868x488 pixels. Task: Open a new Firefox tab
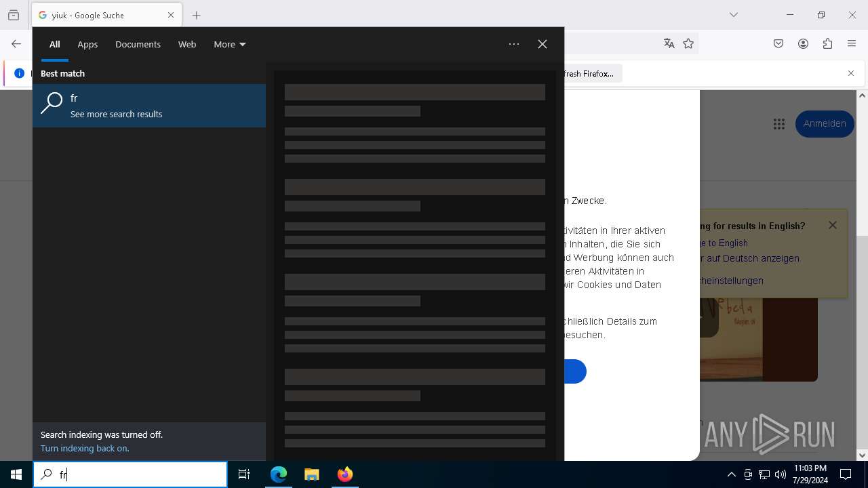196,15
